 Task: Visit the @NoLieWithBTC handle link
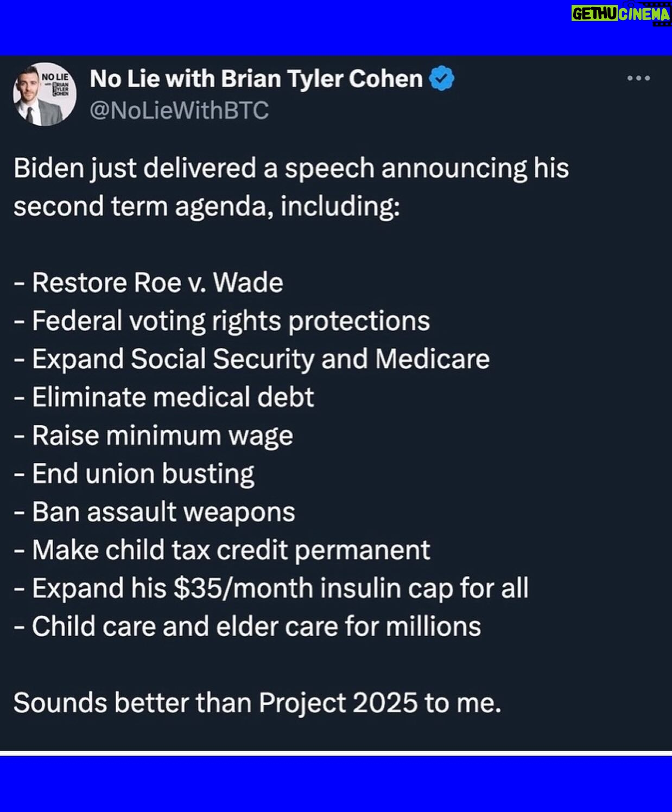click(x=179, y=111)
